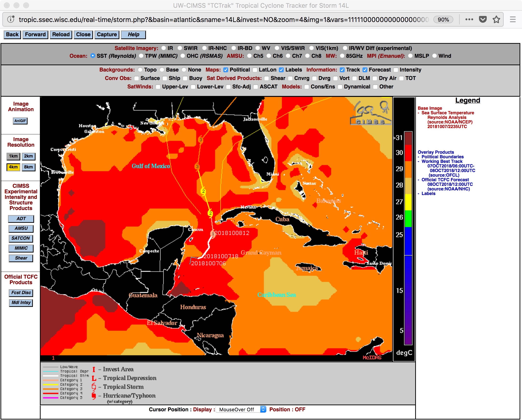
Task: Bookmark this page with the star icon
Action: tap(496, 19)
